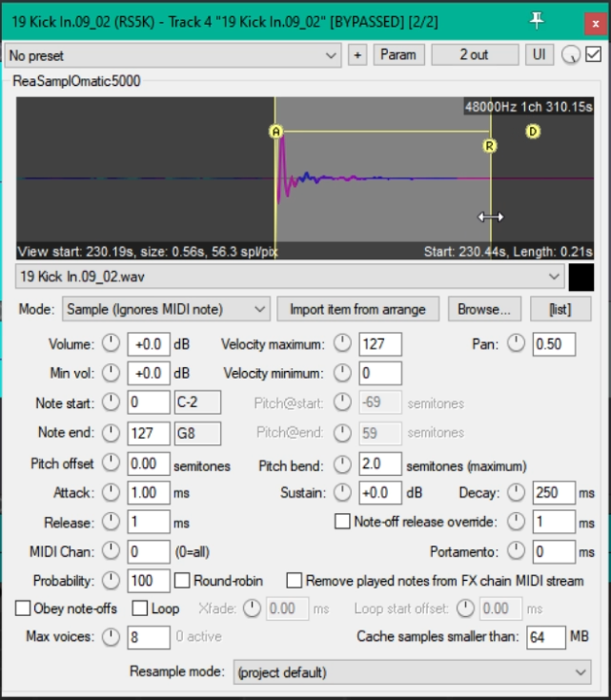Click the Note-off release override knob

coord(516,522)
